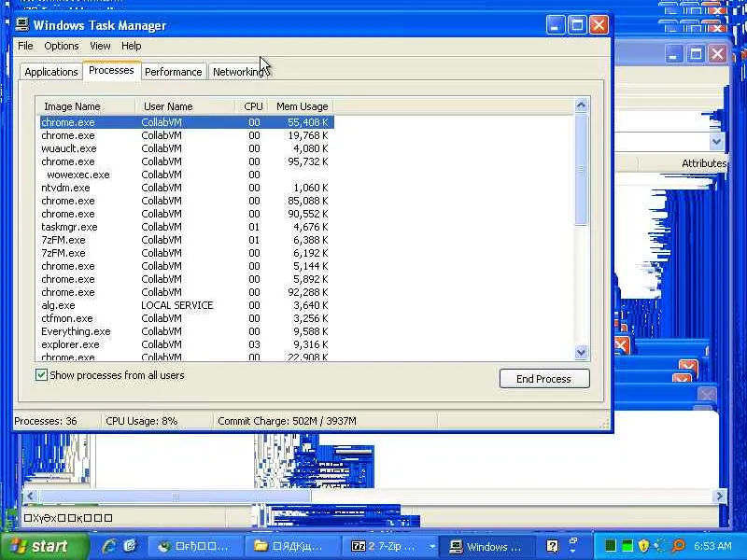Viewport: 747px width, 560px height.
Task: Expand the 7-Zip taskbar group arrow
Action: (x=431, y=547)
